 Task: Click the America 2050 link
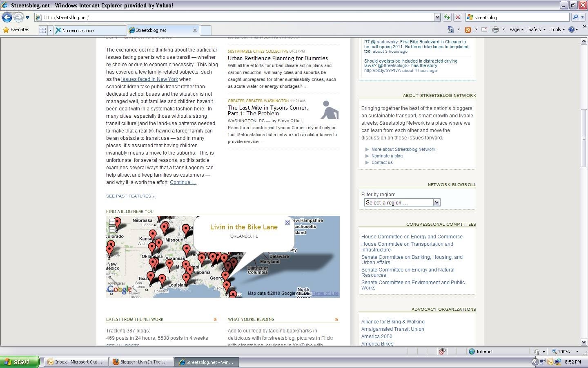click(377, 337)
